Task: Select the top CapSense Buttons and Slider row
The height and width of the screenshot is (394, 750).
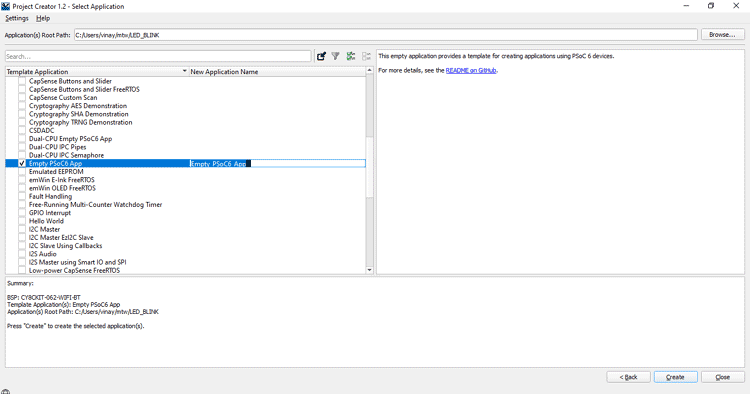Action: point(70,81)
